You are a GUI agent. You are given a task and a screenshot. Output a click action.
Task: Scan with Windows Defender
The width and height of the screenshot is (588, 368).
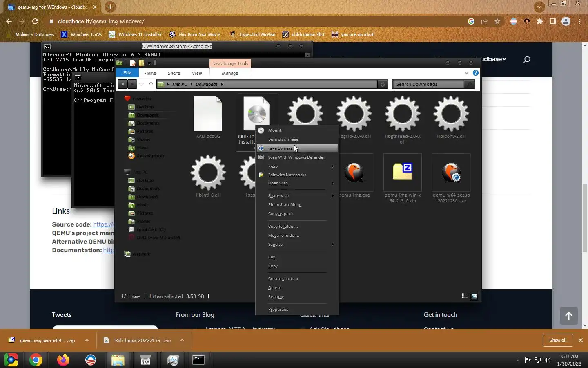click(x=297, y=157)
